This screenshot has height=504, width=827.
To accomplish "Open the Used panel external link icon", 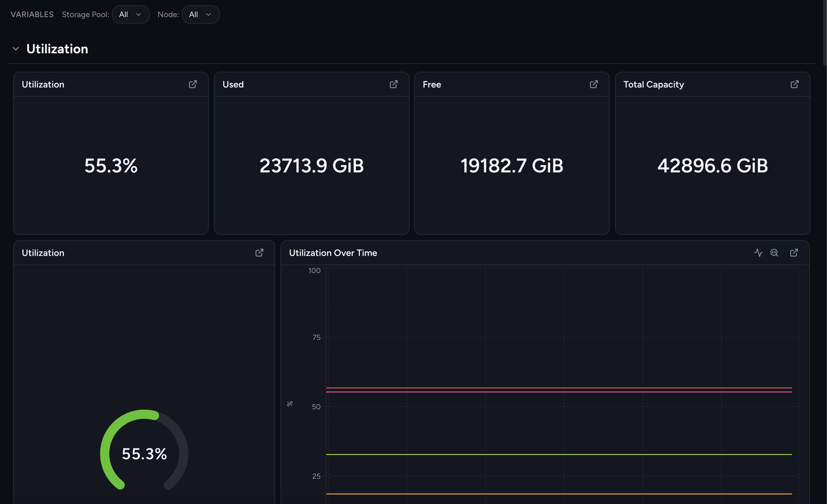I will [x=393, y=84].
